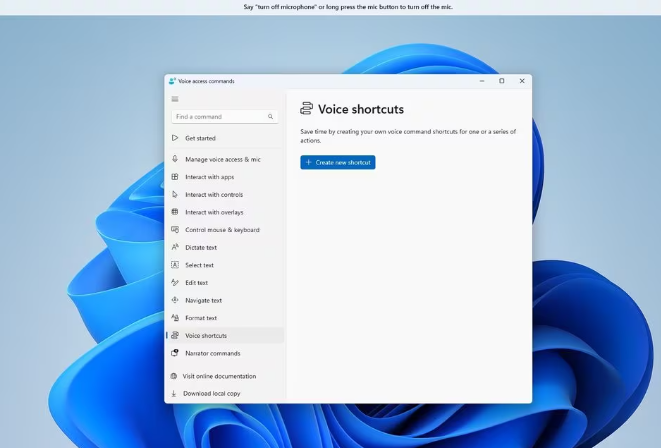661x448 pixels.
Task: Click the Narrator commands icon
Action: coord(175,353)
